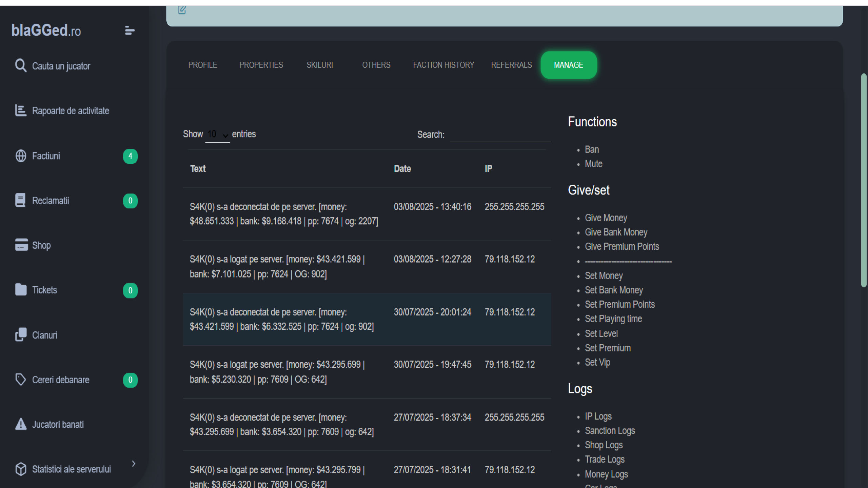Click the Reclamatii book icon
Screen dimensions: 868x488
coord(20,200)
